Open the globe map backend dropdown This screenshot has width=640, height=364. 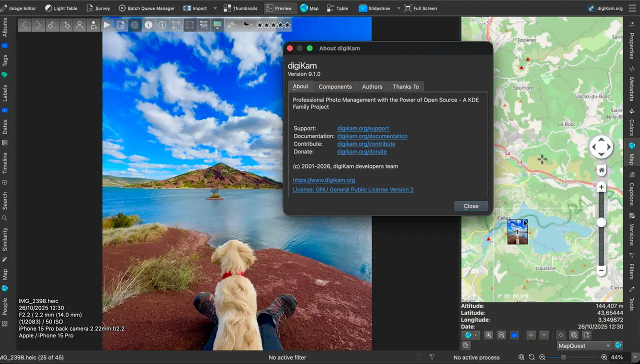click(471, 335)
